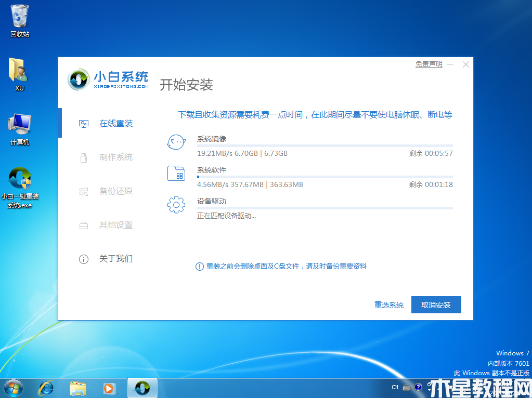532x398 pixels.
Task: Close the 小白系统 window
Action: pyautogui.click(x=466, y=64)
